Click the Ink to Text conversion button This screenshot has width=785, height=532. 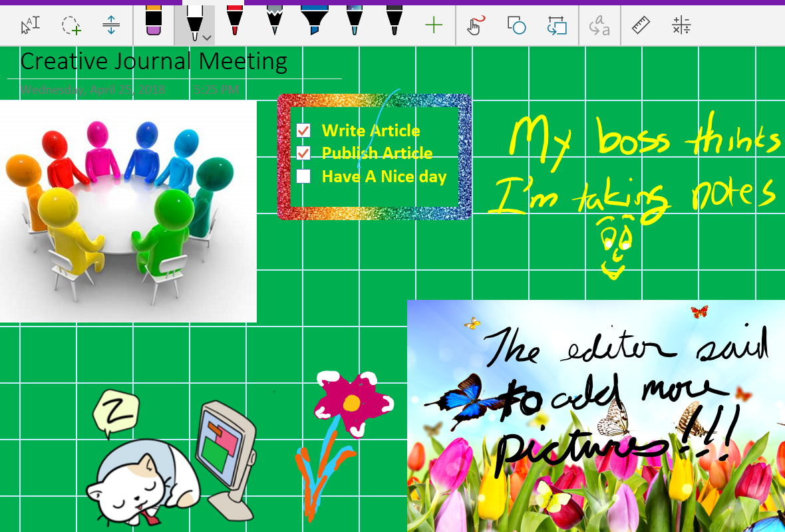coord(599,26)
